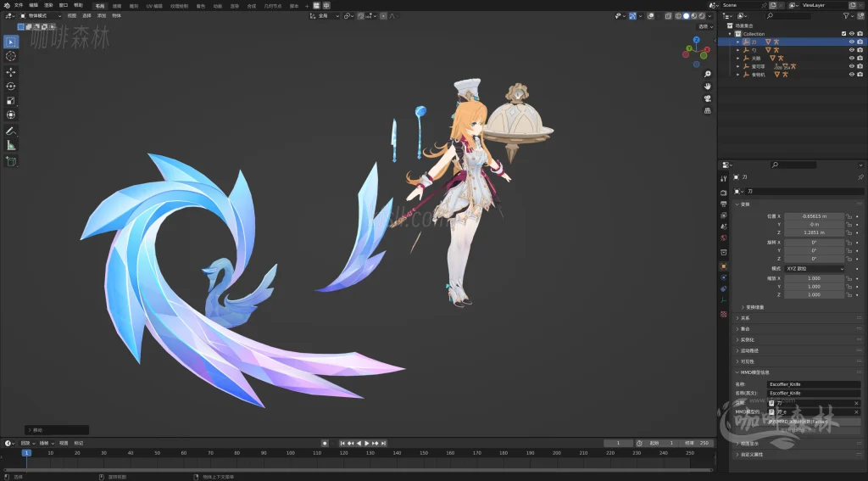Hide the 食物机 object with eye icon
Screen dimensions: 868x481
coord(851,75)
